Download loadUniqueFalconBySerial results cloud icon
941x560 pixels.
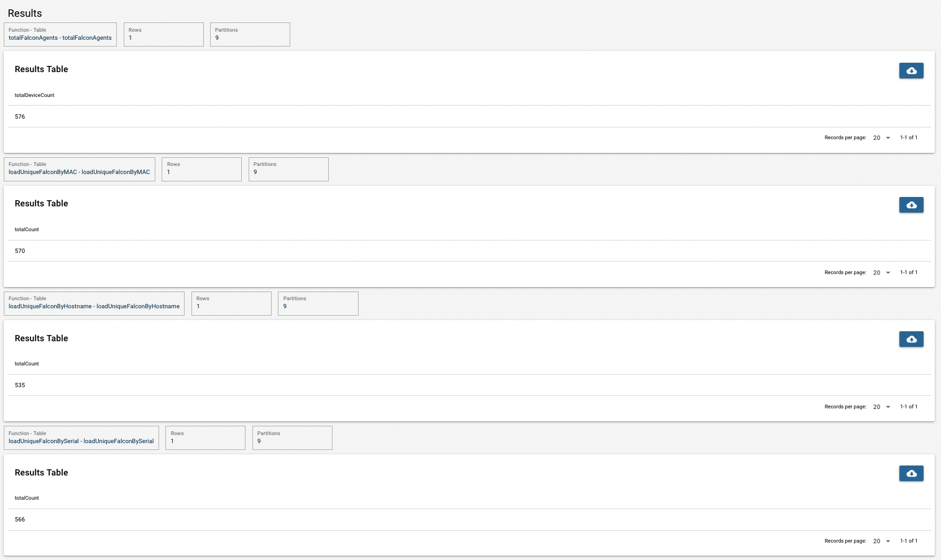911,474
